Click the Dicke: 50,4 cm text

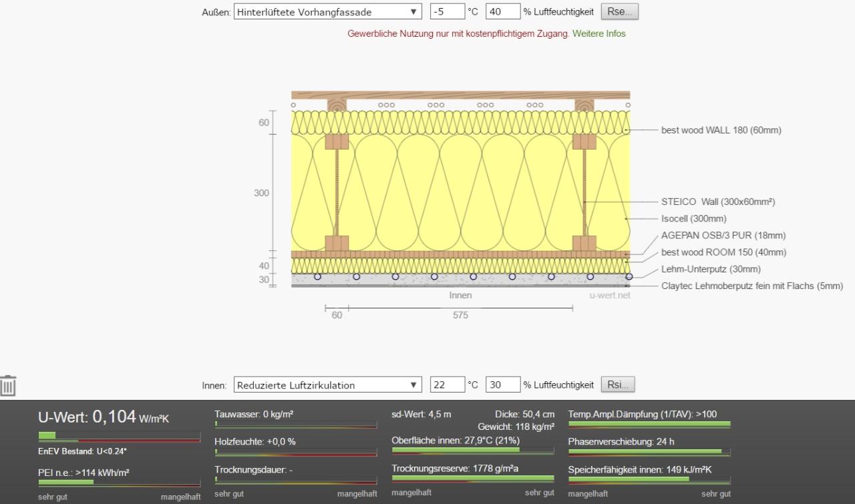pos(524,415)
